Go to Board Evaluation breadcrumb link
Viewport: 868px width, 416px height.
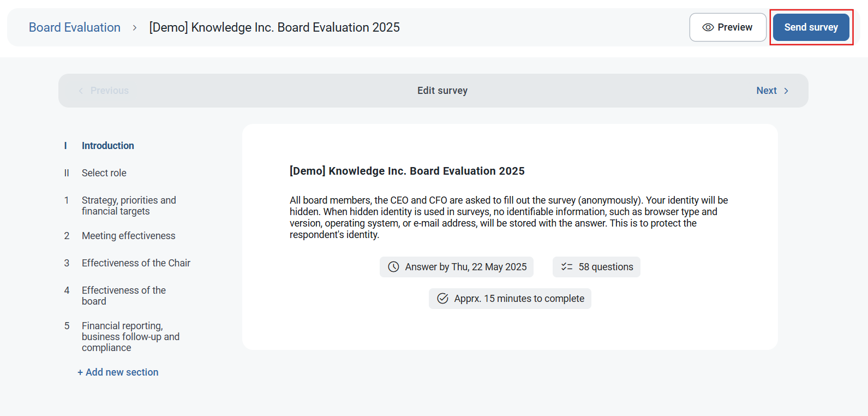(75, 27)
